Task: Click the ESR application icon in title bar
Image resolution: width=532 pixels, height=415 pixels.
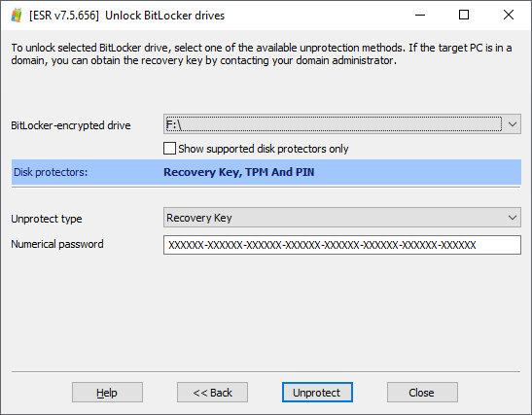Action: (x=17, y=16)
